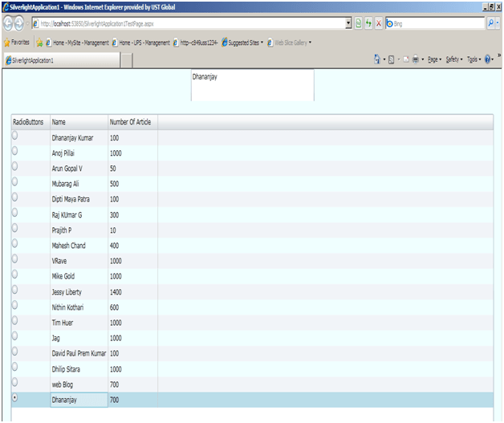Open the Favorites star button
The height and width of the screenshot is (423, 504).
16,42
